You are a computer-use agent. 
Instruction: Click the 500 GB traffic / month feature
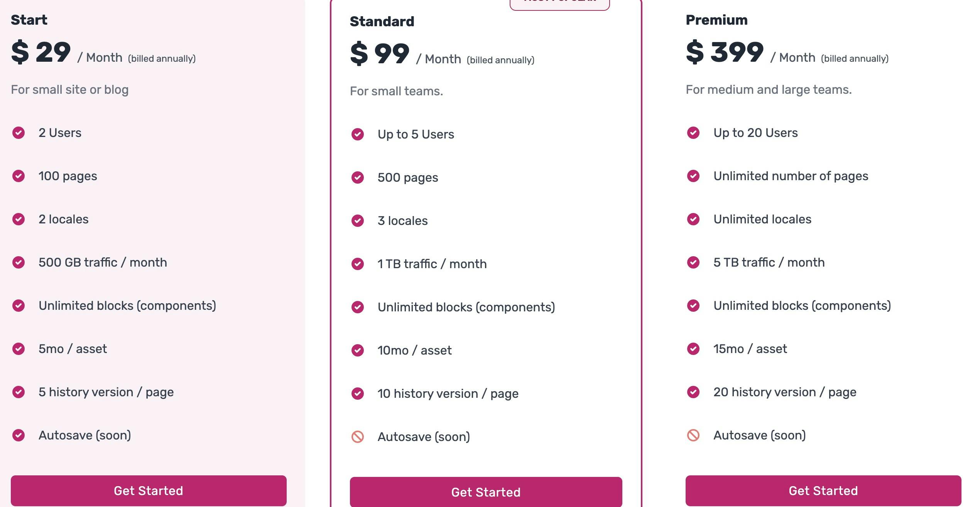point(103,262)
